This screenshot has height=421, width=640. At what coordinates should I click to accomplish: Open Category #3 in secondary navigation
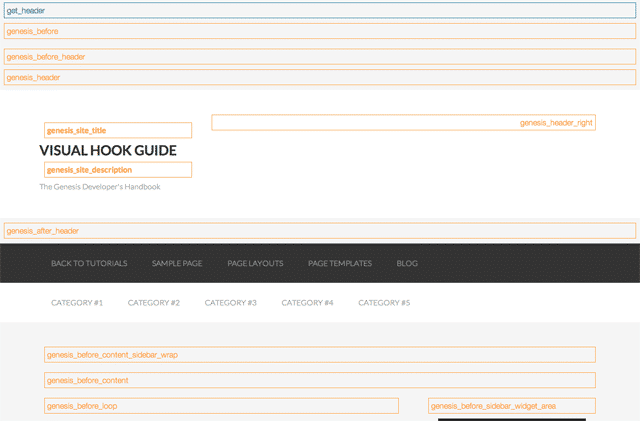pos(230,303)
